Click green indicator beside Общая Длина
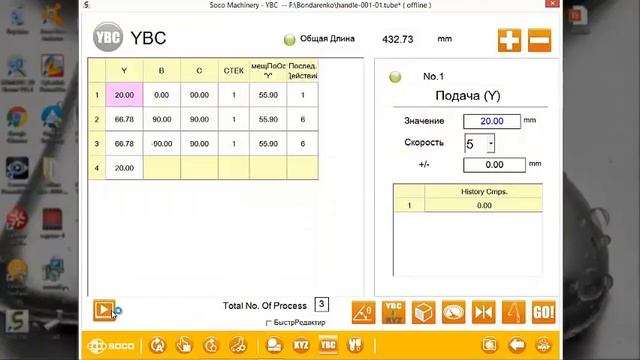 coord(289,40)
